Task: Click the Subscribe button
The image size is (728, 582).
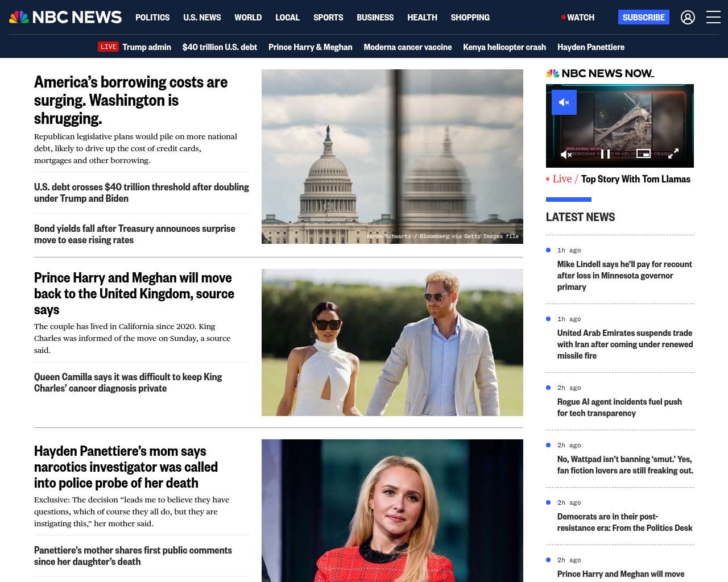Action: click(x=644, y=18)
